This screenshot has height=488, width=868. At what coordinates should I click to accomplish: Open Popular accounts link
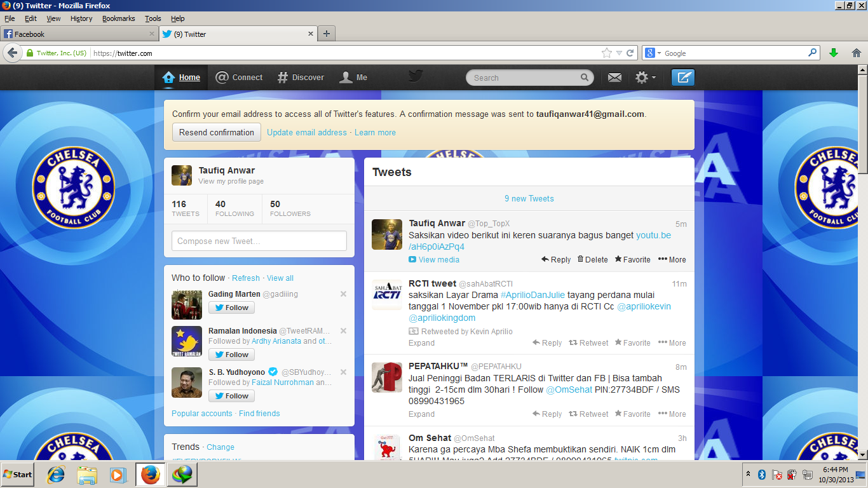coord(202,413)
